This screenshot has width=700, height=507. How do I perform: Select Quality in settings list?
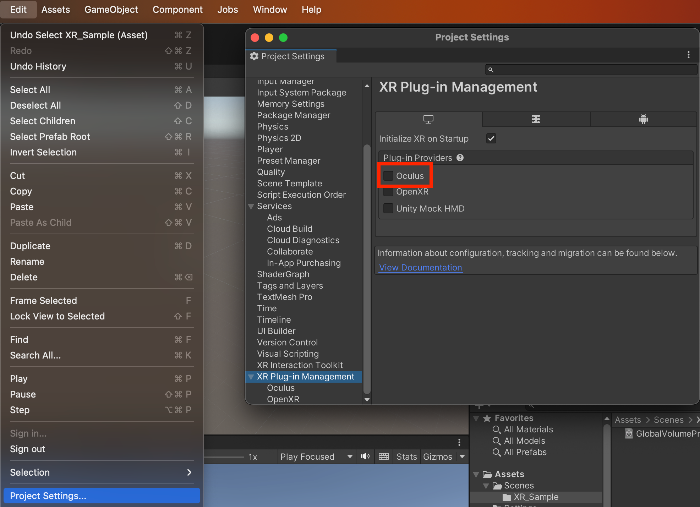(x=271, y=172)
